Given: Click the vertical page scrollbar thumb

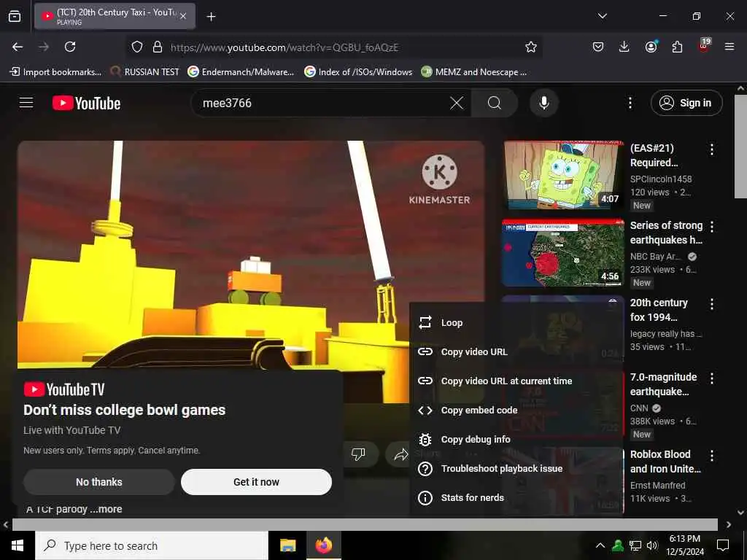Looking at the screenshot, I should click(740, 146).
